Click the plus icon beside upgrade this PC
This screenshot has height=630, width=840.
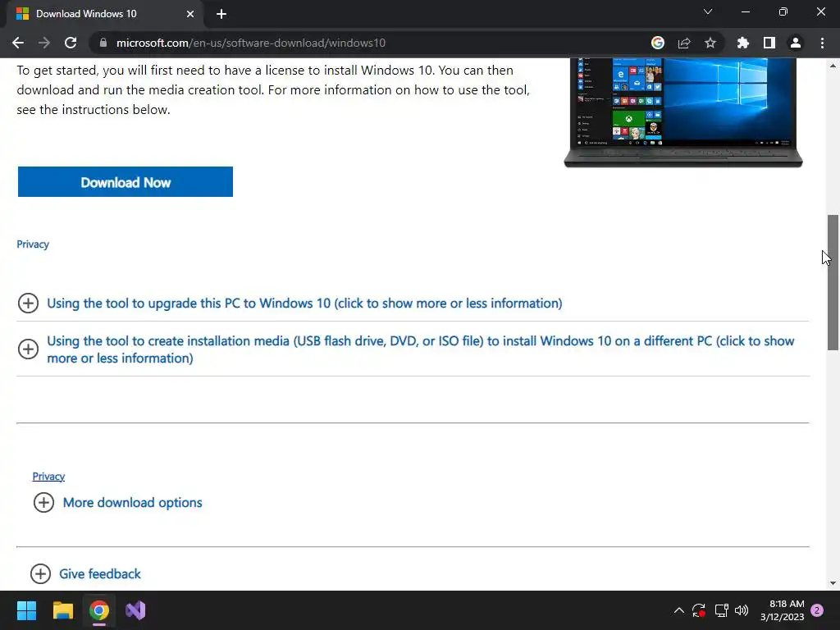(x=28, y=304)
